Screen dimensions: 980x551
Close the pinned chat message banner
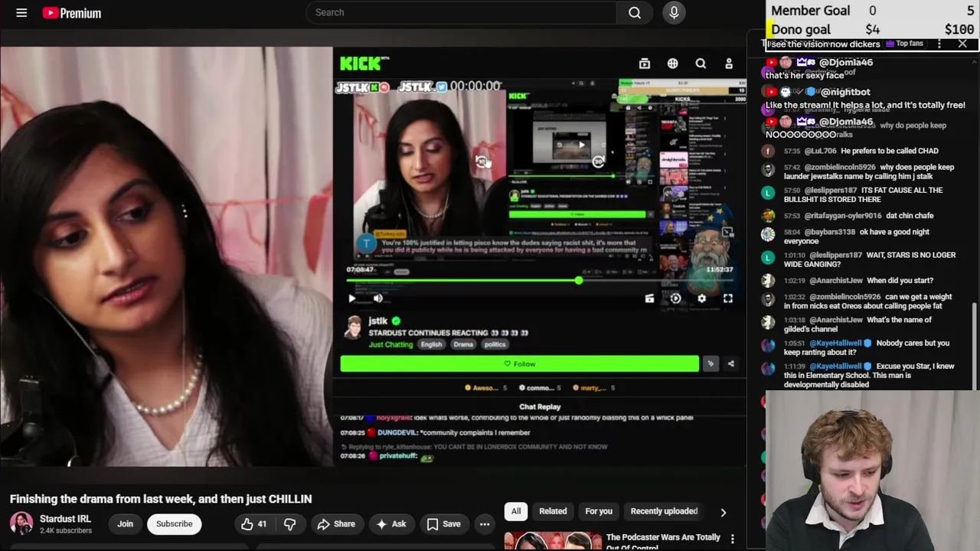tap(962, 44)
